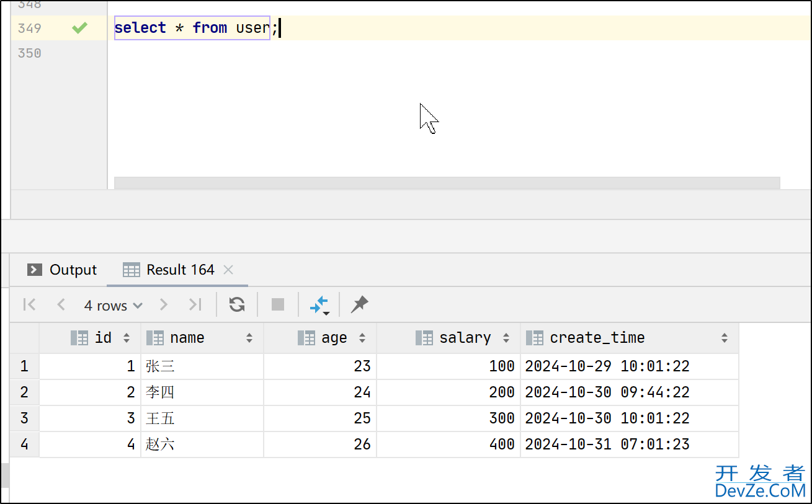Click the salary cell '200'
Viewport: 812px width, 504px height.
448,392
